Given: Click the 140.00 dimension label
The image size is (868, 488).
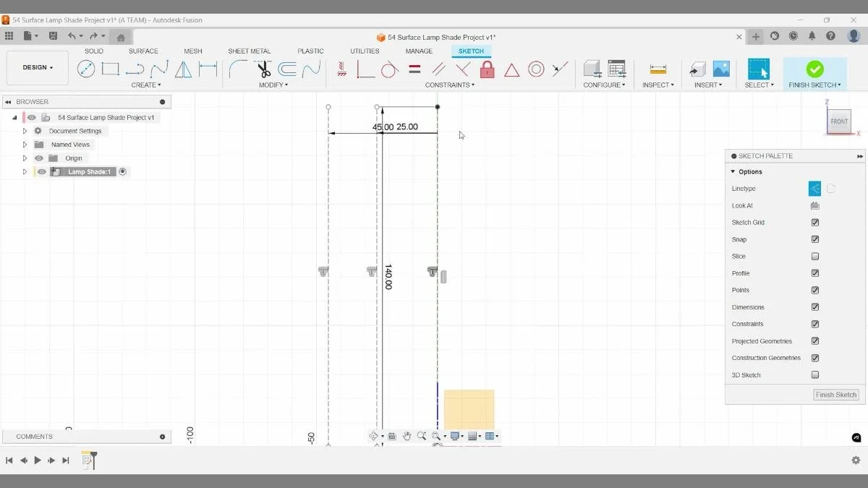Looking at the screenshot, I should [x=388, y=278].
